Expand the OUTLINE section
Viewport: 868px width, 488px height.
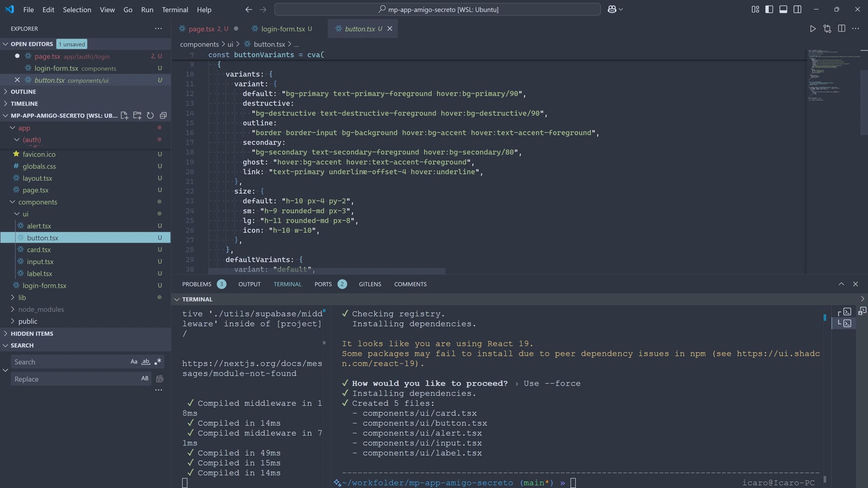23,92
